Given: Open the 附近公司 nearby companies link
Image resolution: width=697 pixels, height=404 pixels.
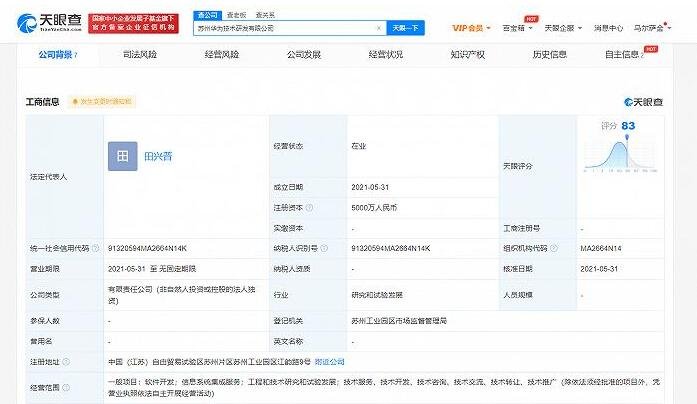Looking at the screenshot, I should click(329, 362).
